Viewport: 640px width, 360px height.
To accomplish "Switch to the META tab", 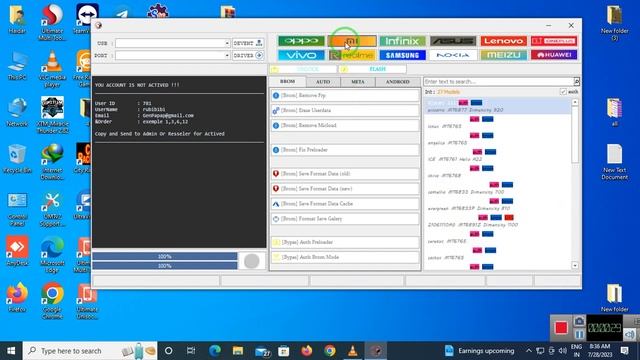I will (358, 82).
